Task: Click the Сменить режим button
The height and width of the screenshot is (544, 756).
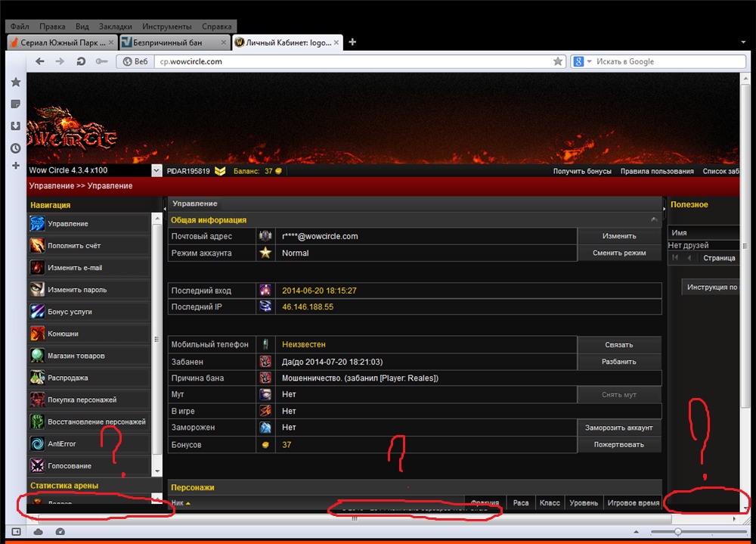Action: point(619,253)
